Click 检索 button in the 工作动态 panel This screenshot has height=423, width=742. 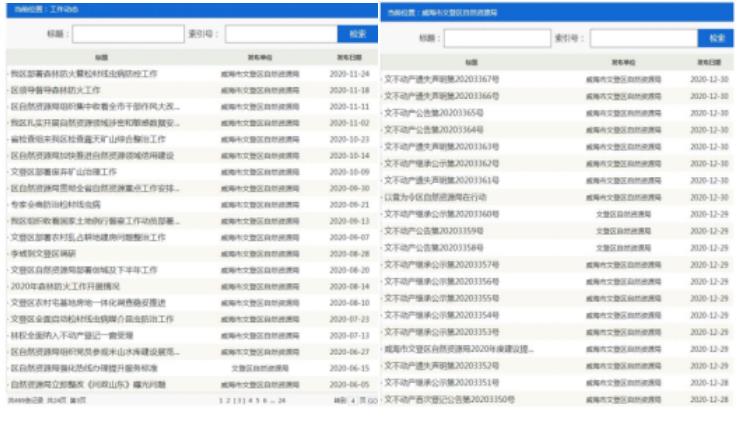(x=356, y=34)
